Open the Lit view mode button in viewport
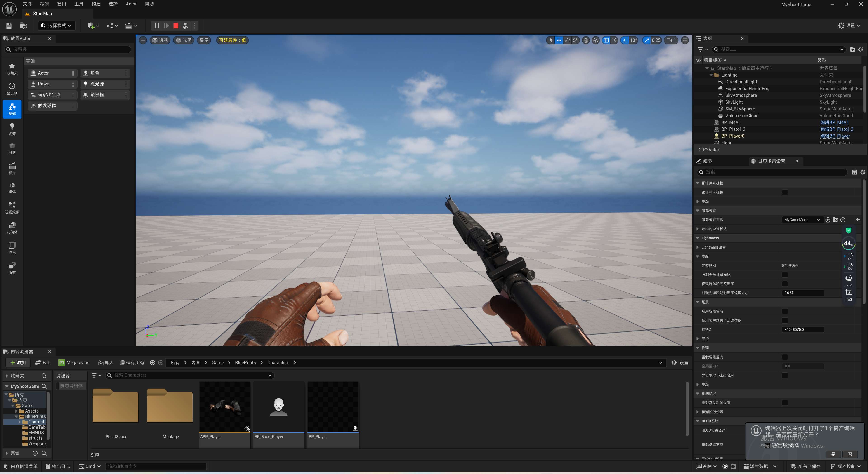Screen dimensions: 868x474 point(184,40)
